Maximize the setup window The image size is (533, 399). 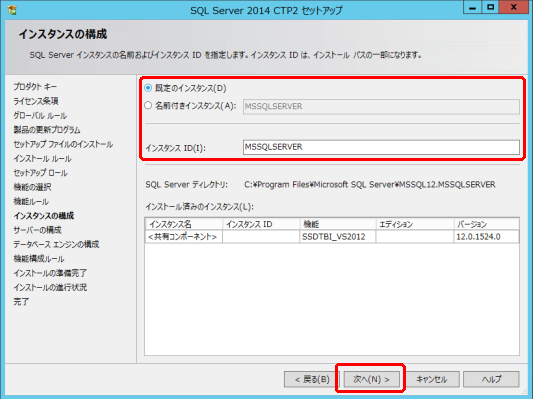point(491,8)
